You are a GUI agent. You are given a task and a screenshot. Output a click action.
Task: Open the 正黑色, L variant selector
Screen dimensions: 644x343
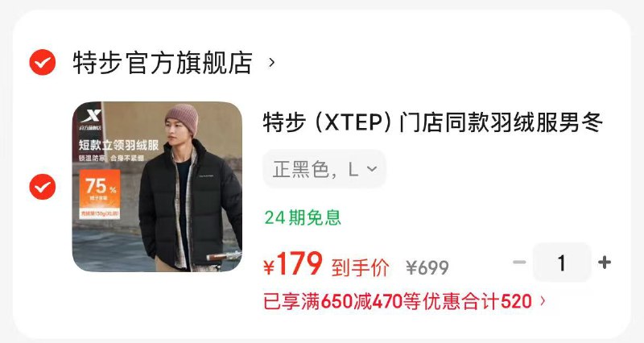point(324,169)
